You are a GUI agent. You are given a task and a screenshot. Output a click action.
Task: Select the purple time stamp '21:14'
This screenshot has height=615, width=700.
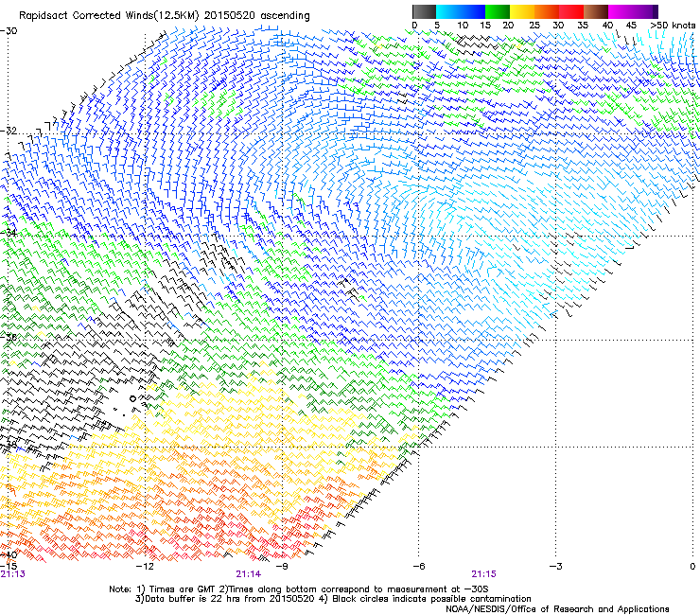pos(248,574)
